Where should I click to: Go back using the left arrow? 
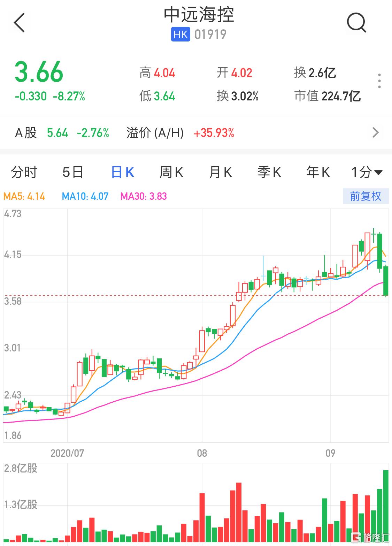point(20,23)
